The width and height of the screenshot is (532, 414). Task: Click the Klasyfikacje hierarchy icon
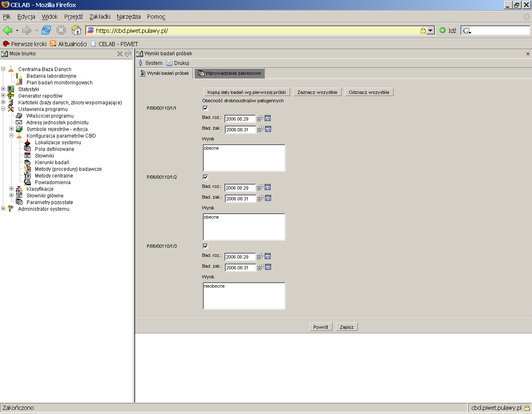pos(19,189)
